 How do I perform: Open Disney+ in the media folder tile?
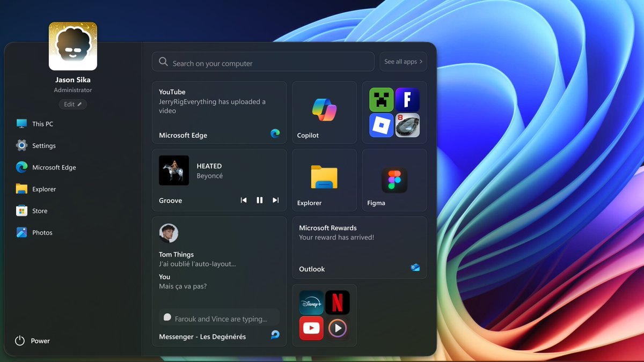[x=311, y=302]
